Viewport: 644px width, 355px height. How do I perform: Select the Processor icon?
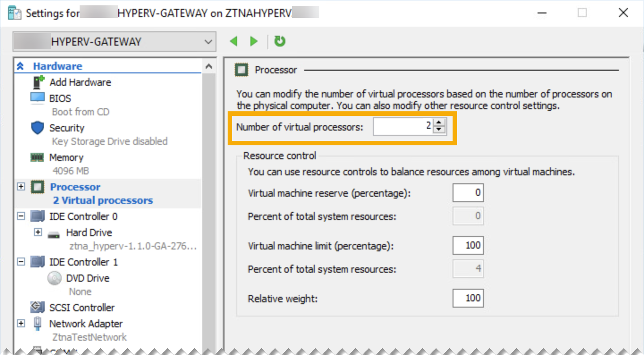coord(48,187)
